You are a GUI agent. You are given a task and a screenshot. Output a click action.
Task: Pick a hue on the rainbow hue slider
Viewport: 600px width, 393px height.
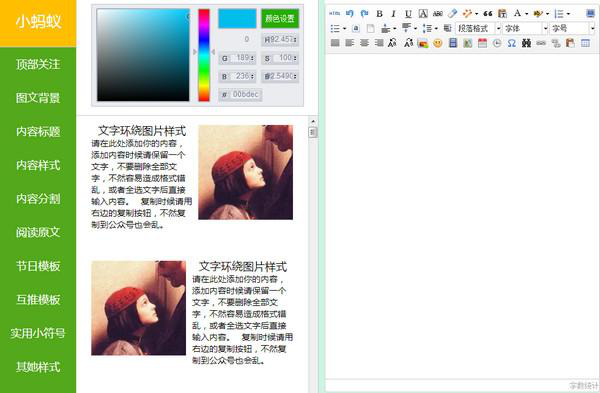point(204,55)
